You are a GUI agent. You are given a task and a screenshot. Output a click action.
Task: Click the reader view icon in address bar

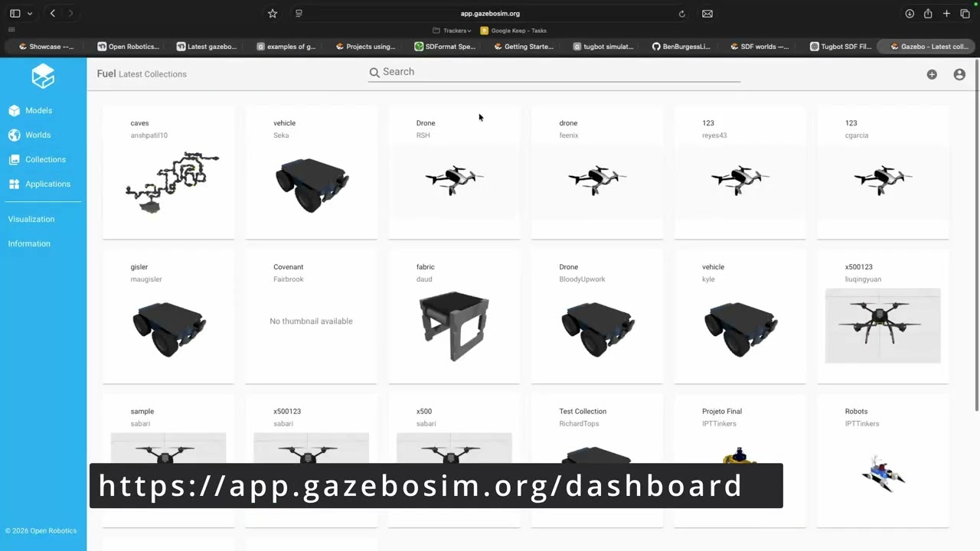pos(299,13)
